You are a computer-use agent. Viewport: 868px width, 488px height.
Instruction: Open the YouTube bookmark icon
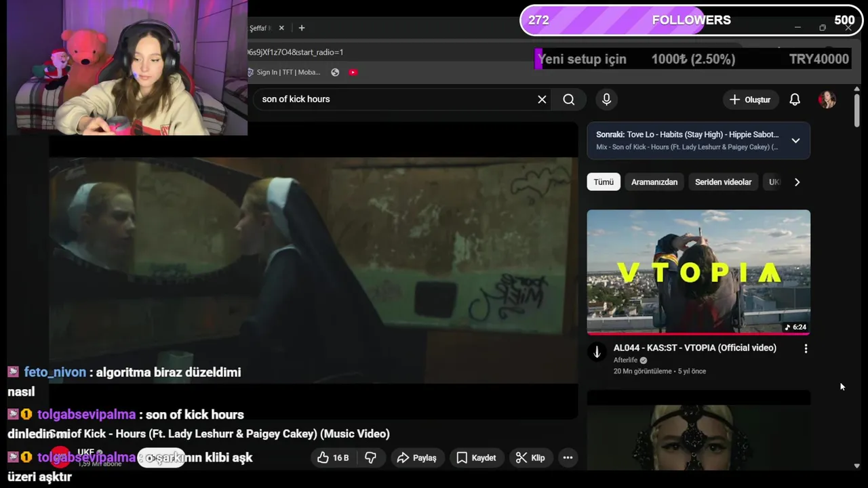coord(353,73)
